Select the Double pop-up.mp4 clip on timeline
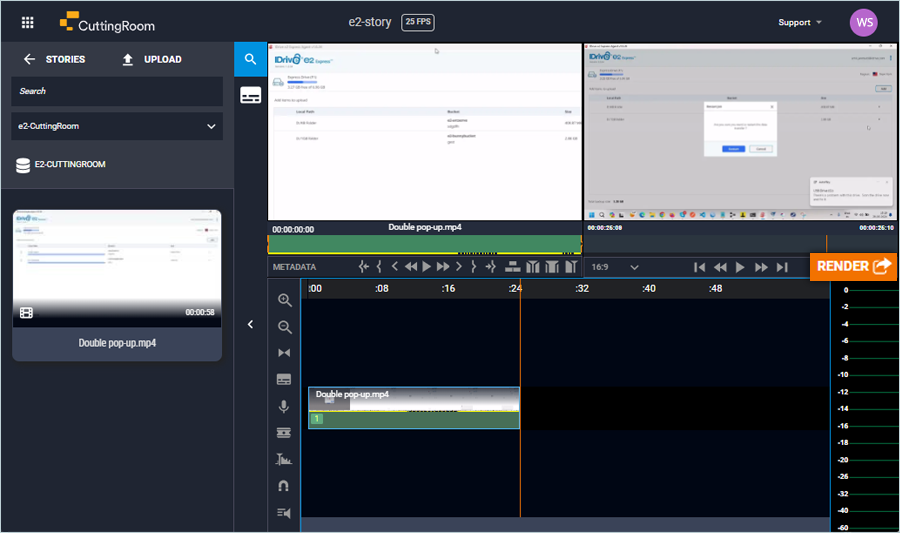 pos(414,408)
